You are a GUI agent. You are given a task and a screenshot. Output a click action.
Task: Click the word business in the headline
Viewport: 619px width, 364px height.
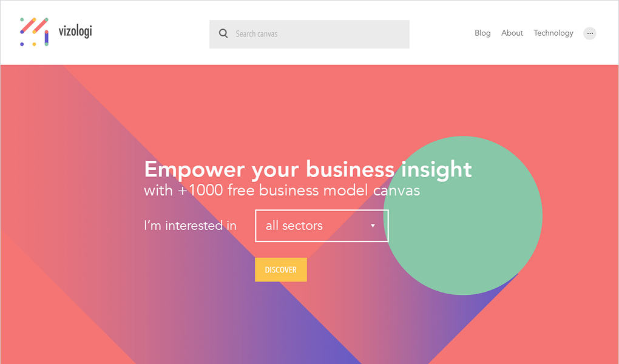pyautogui.click(x=350, y=169)
